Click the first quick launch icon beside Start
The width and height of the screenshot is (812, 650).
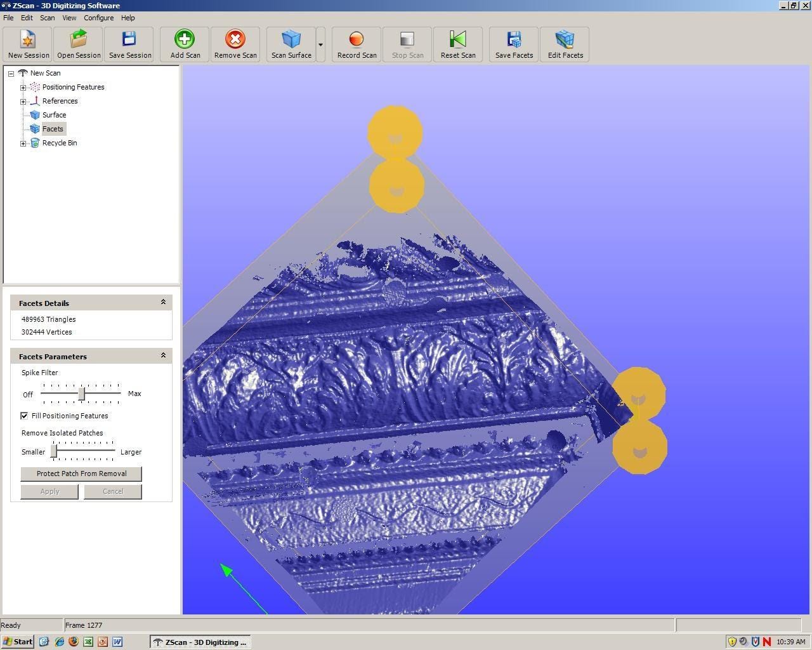pos(44,642)
